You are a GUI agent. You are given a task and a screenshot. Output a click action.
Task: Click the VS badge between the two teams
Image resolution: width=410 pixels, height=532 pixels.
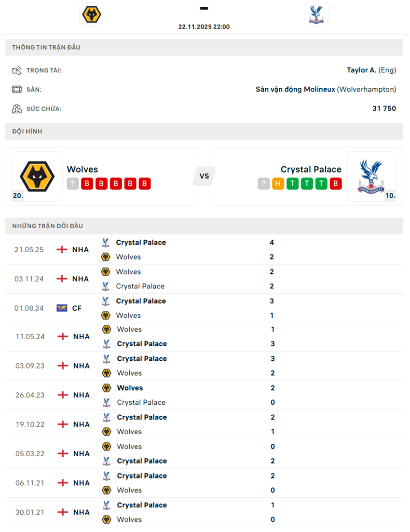pyautogui.click(x=204, y=176)
